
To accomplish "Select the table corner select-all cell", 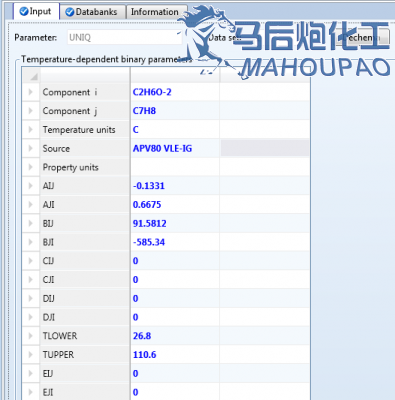I will [x=31, y=75].
